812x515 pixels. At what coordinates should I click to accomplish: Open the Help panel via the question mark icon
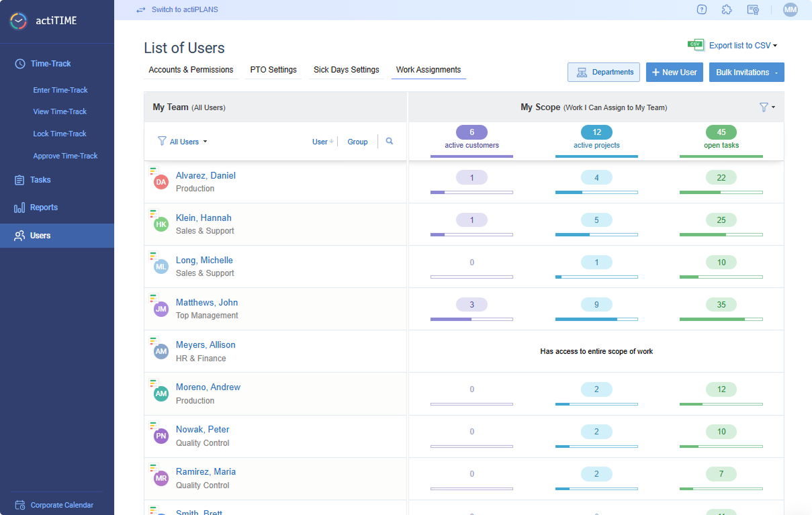(x=701, y=9)
